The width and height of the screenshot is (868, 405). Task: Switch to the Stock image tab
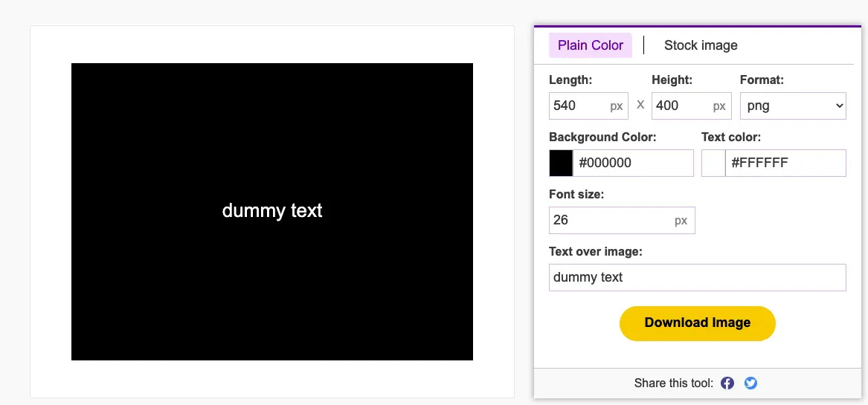click(701, 45)
